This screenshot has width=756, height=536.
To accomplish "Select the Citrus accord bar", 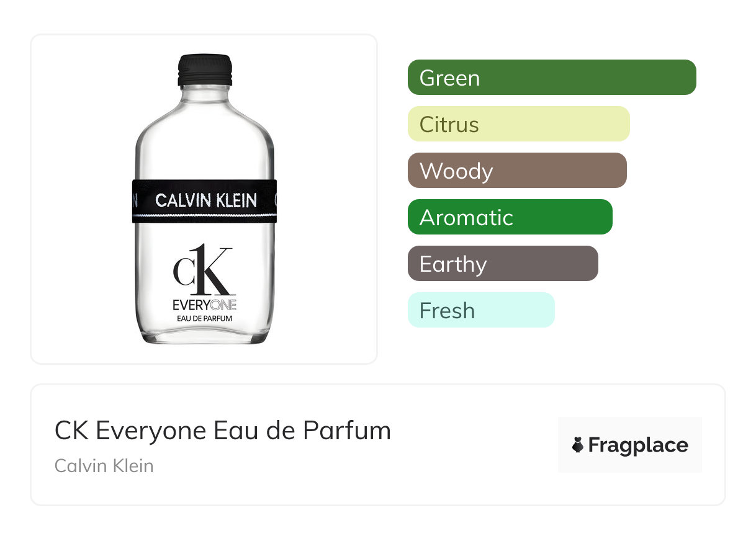I will (x=519, y=124).
